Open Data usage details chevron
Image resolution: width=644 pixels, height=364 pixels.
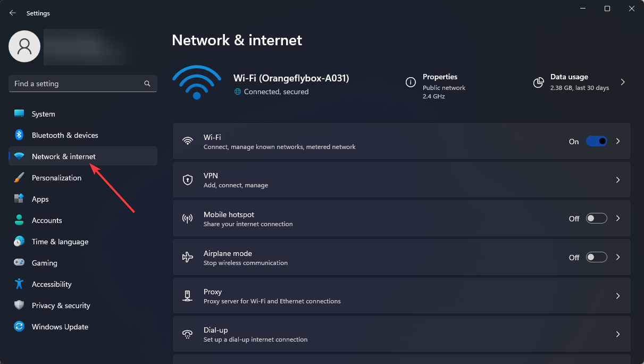623,82
